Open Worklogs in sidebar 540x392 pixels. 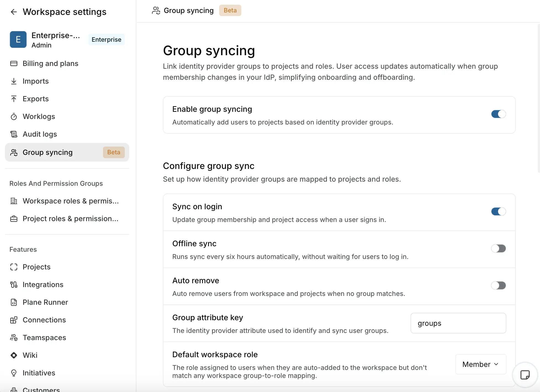pos(67,116)
